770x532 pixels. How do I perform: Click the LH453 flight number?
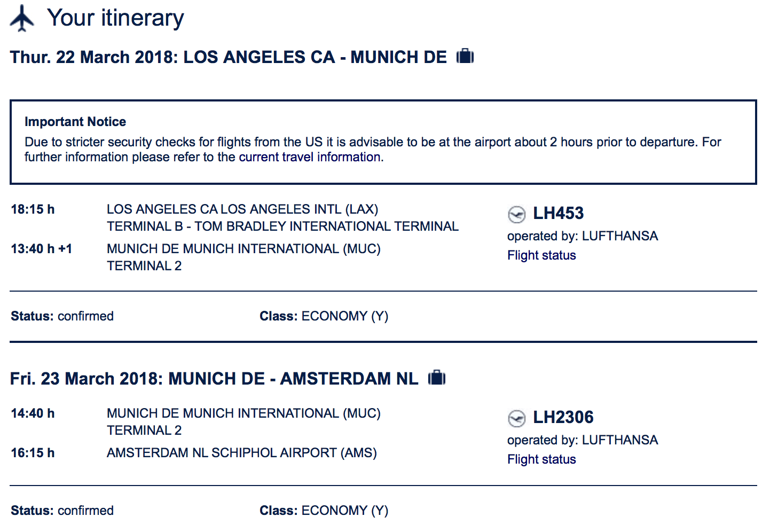(558, 213)
